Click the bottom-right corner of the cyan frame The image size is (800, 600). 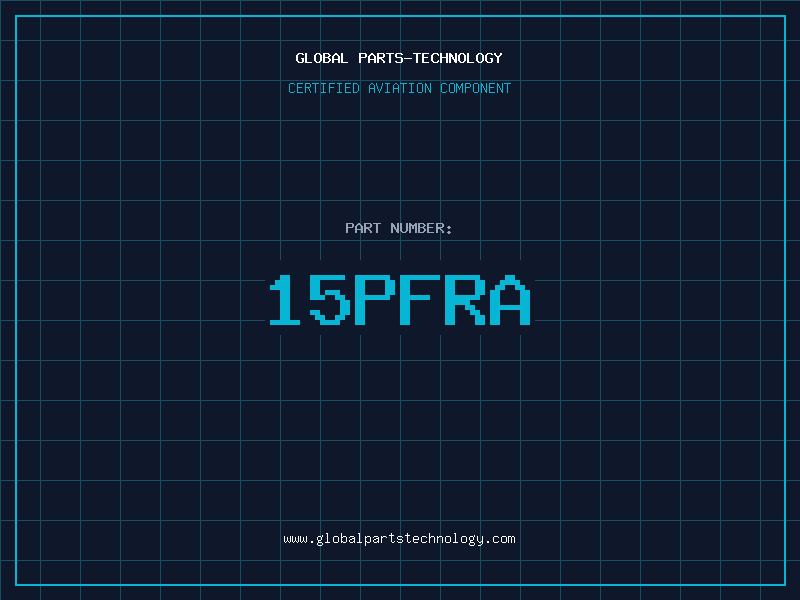click(784, 584)
